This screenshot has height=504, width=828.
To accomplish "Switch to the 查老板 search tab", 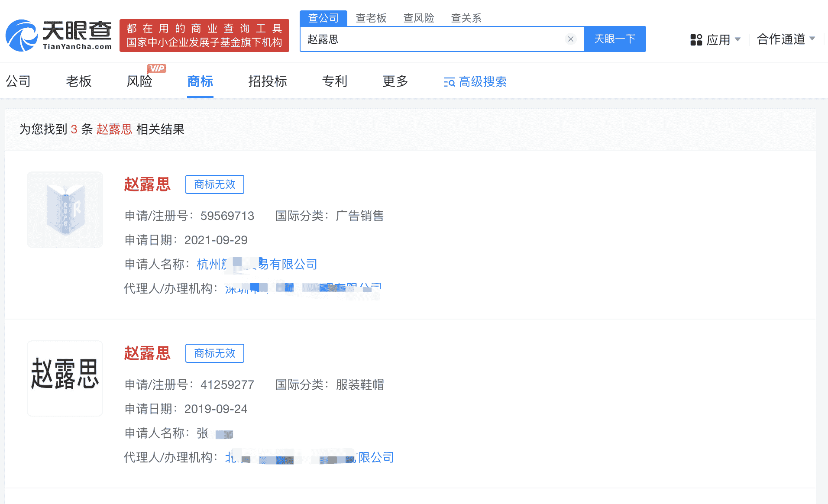I will point(371,18).
